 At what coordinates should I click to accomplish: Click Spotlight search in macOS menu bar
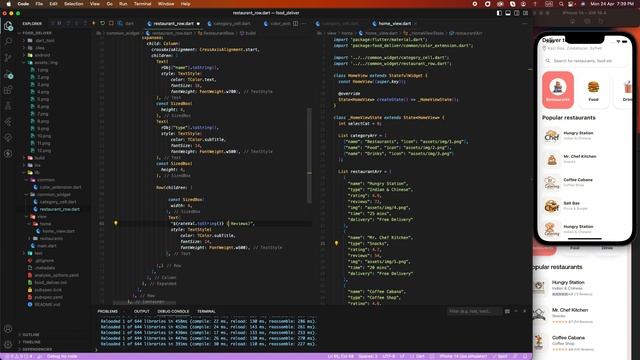click(561, 4)
